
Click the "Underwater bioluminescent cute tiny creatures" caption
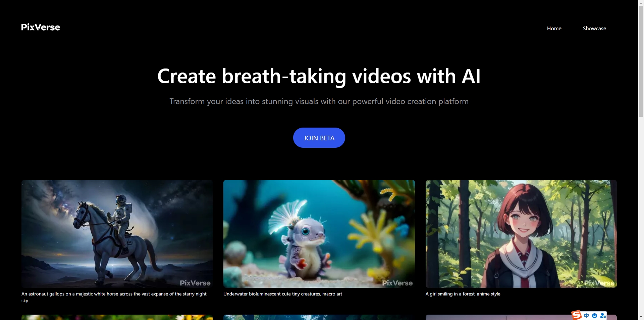[282, 294]
